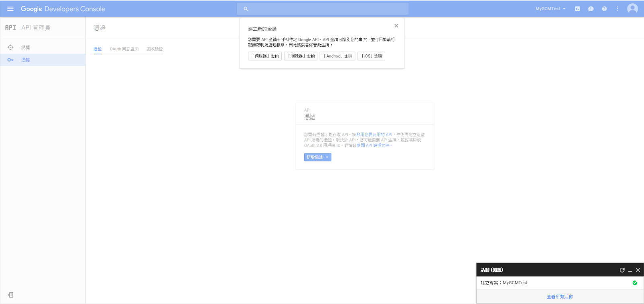Screen dimensions: 644x304
Task: Select 憑證 in the sidebar
Action: [x=43, y=60]
